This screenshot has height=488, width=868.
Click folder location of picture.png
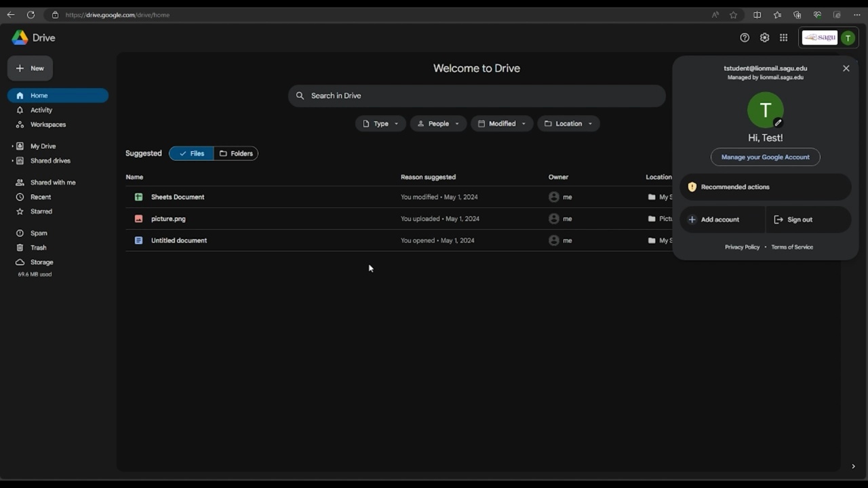point(659,219)
